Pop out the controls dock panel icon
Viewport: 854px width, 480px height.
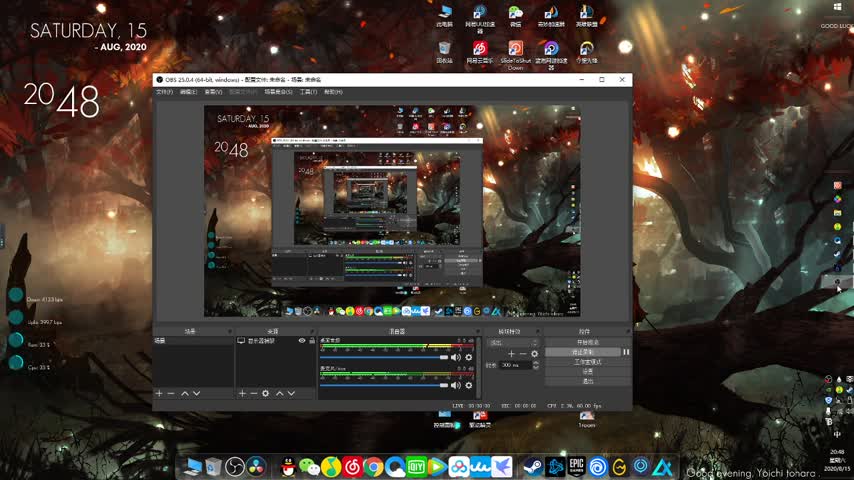pyautogui.click(x=628, y=331)
